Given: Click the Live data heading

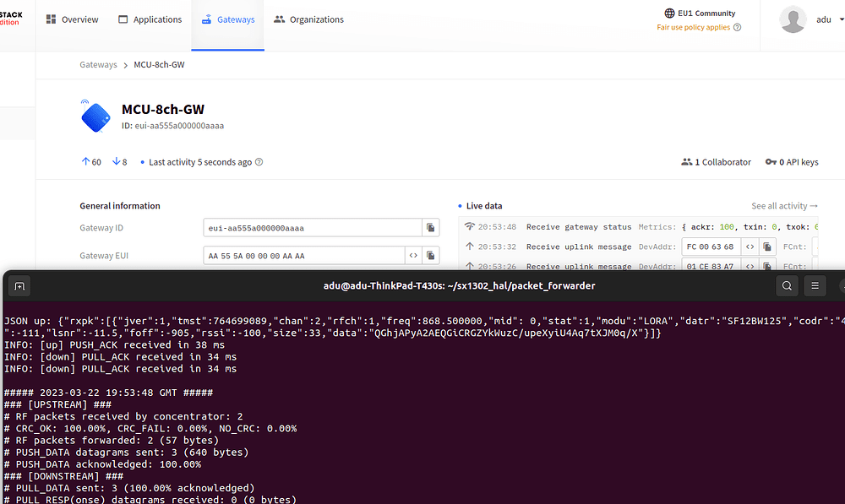Looking at the screenshot, I should [x=484, y=206].
